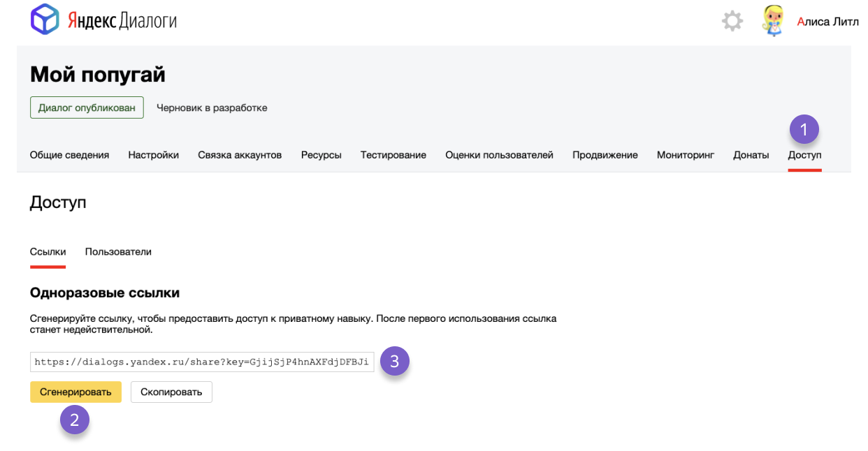Screen dimensions: 868x451
Task: Select the Ресурсы tab
Action: tap(321, 155)
